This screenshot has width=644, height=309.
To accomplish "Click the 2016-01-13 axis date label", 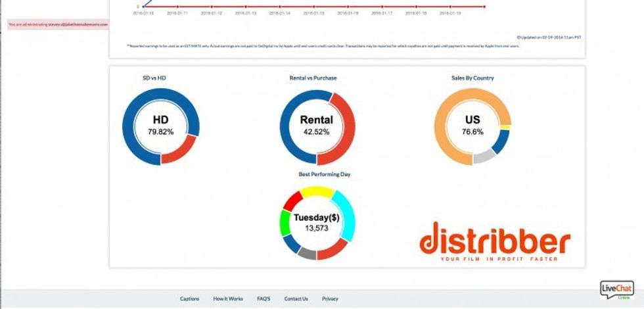I will pos(246,13).
